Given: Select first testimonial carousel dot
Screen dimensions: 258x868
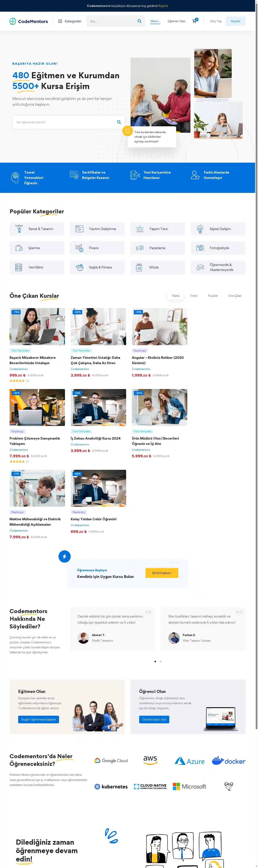Looking at the screenshot, I should 155,662.
